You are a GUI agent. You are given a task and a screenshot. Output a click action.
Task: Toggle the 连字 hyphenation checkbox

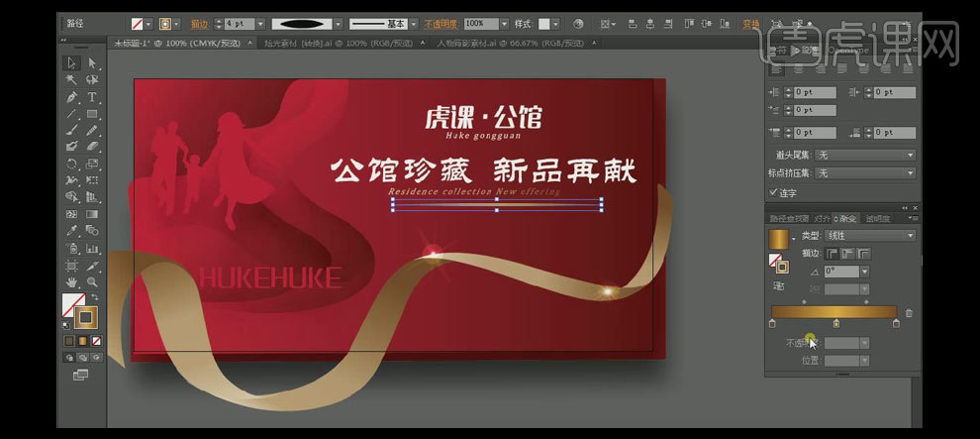click(x=774, y=193)
